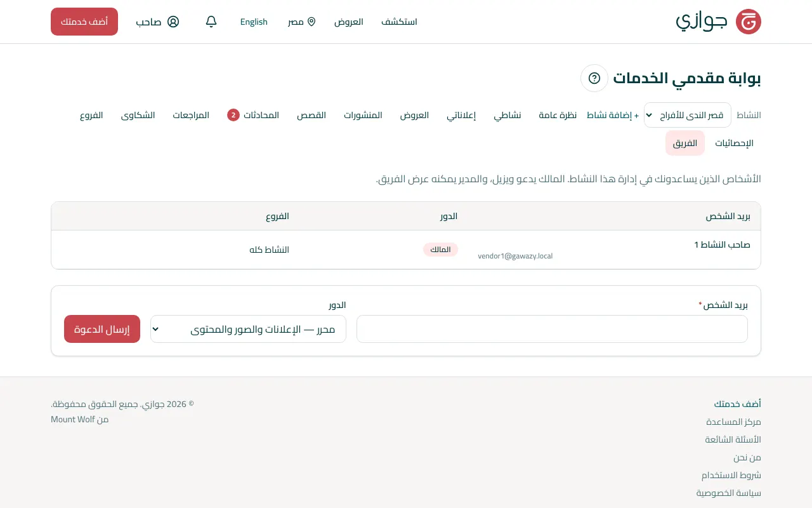Image resolution: width=812 pixels, height=508 pixels.
Task: Open من نحن footer link
Action: tap(747, 457)
